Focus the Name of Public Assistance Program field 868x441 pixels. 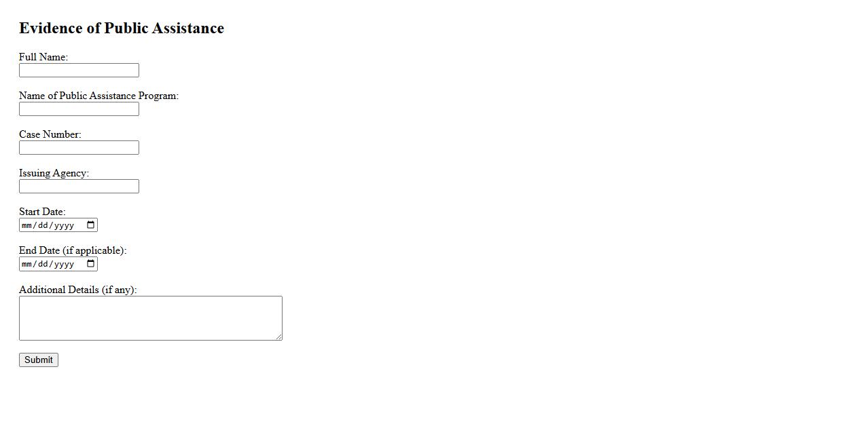pos(79,109)
